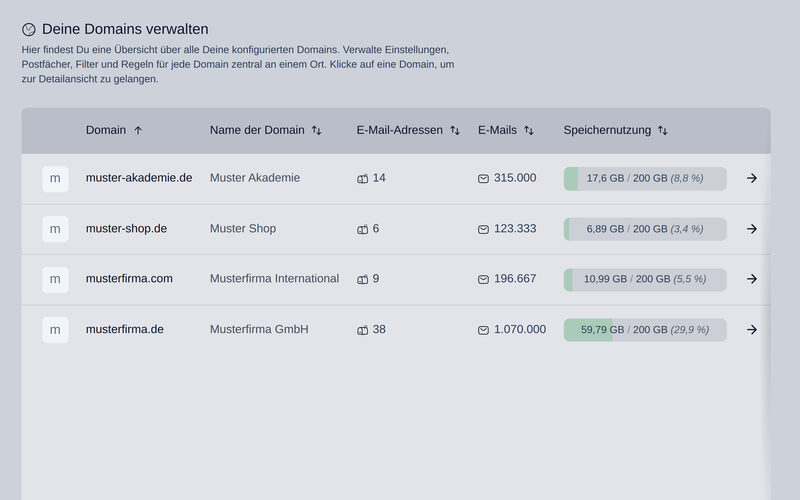Click storage bar showing 6,89 GB / 200 GB
Image resolution: width=800 pixels, height=500 pixels.
point(645,229)
